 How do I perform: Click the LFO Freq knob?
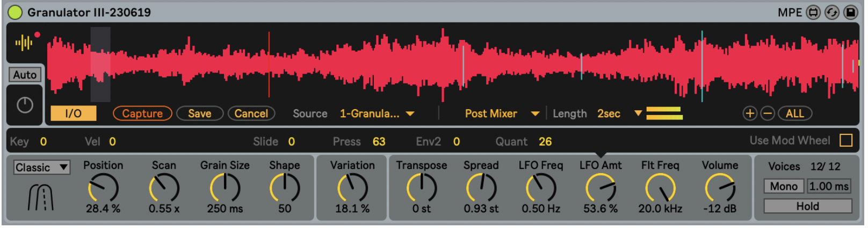point(541,188)
